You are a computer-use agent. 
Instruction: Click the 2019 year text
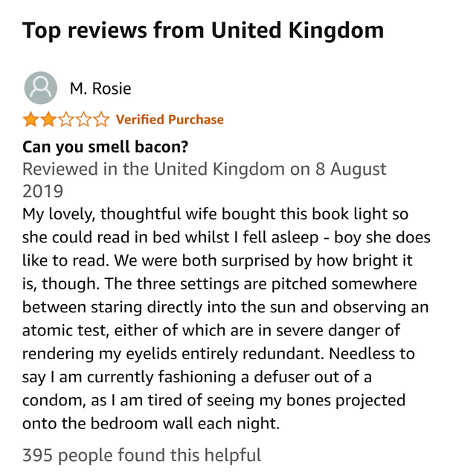click(43, 192)
